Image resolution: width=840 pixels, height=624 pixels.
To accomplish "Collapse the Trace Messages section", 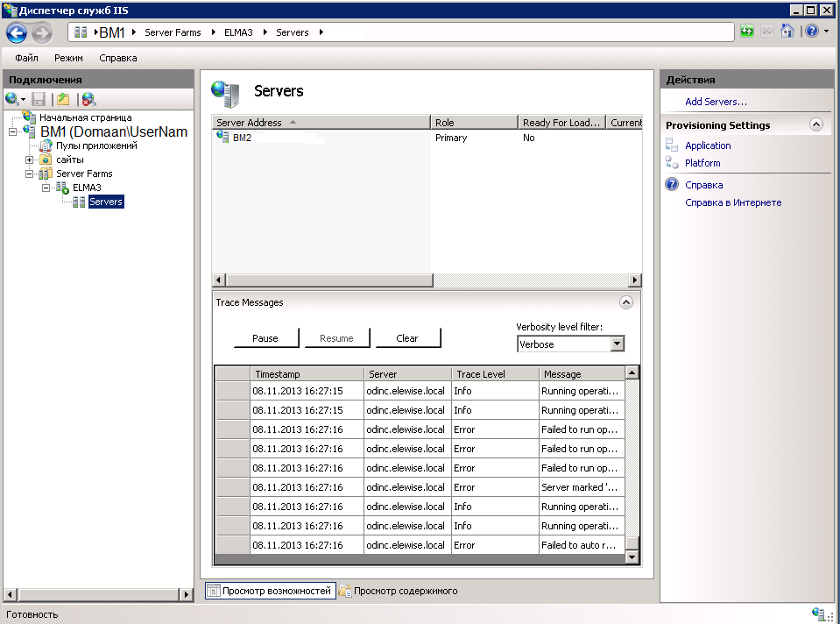I will 625,302.
